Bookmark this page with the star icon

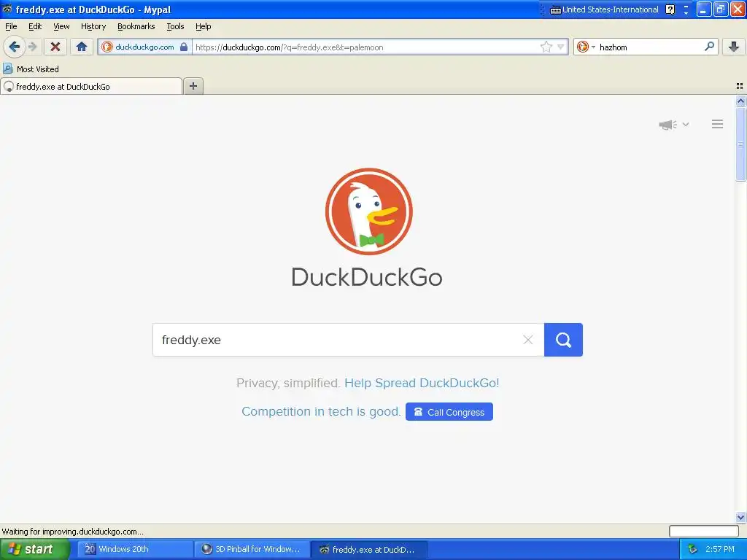546,47
